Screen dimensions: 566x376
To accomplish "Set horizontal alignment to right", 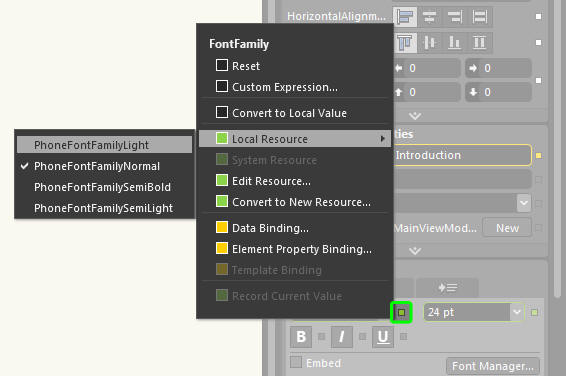I will click(455, 17).
